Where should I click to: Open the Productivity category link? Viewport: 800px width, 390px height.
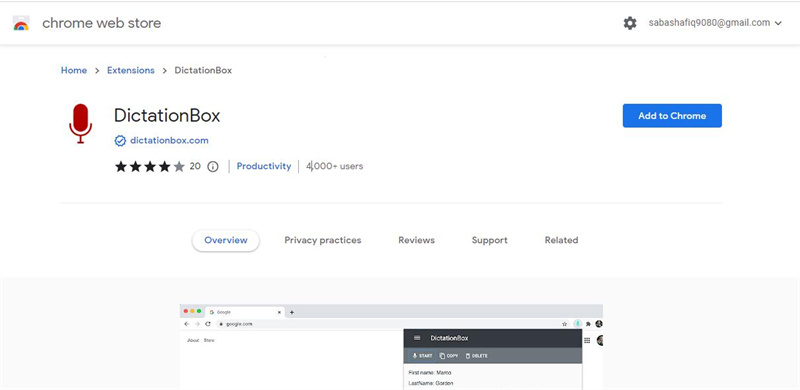(264, 166)
